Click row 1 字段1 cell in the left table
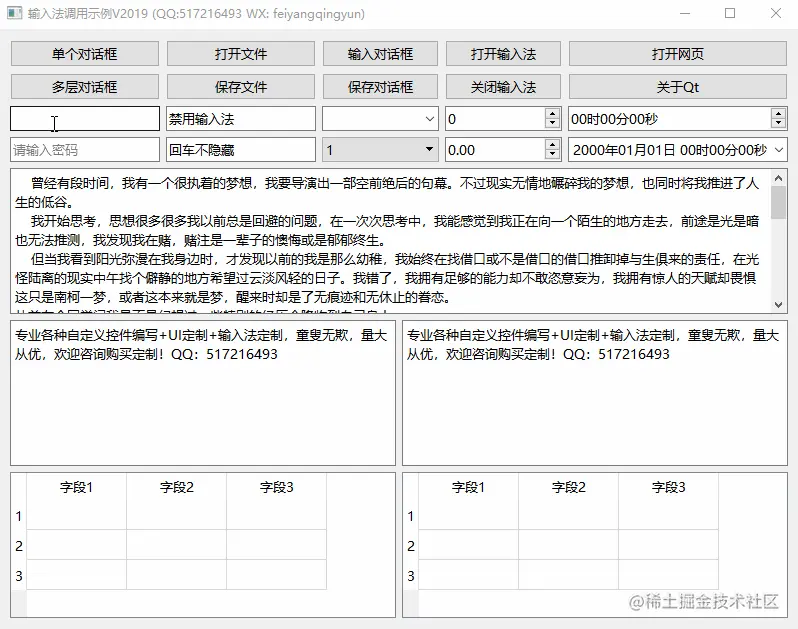The image size is (798, 629). (76, 516)
